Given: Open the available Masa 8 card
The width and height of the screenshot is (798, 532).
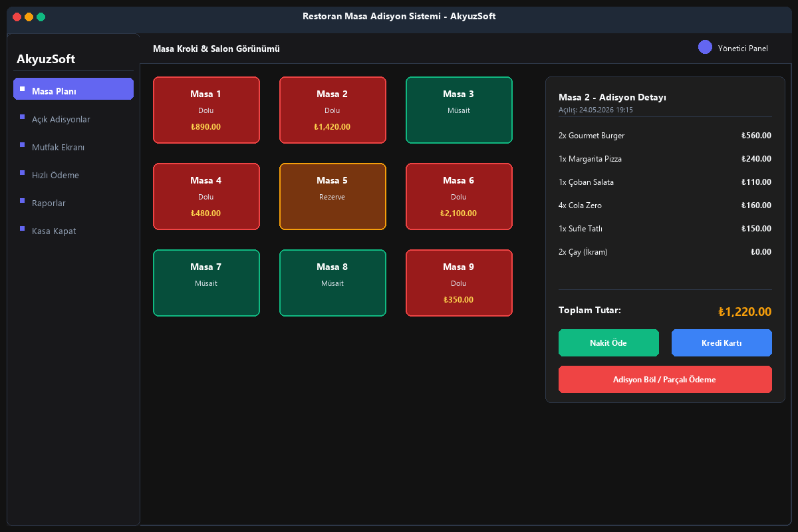Looking at the screenshot, I should point(332,283).
